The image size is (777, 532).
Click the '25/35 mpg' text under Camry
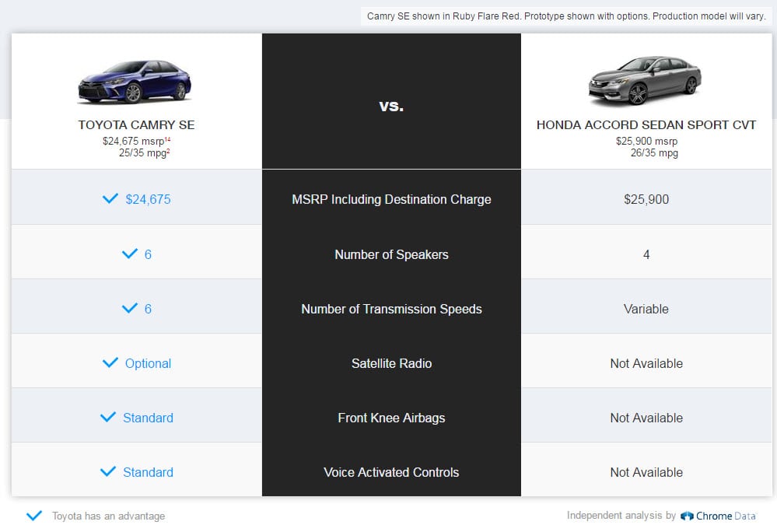[x=142, y=153]
